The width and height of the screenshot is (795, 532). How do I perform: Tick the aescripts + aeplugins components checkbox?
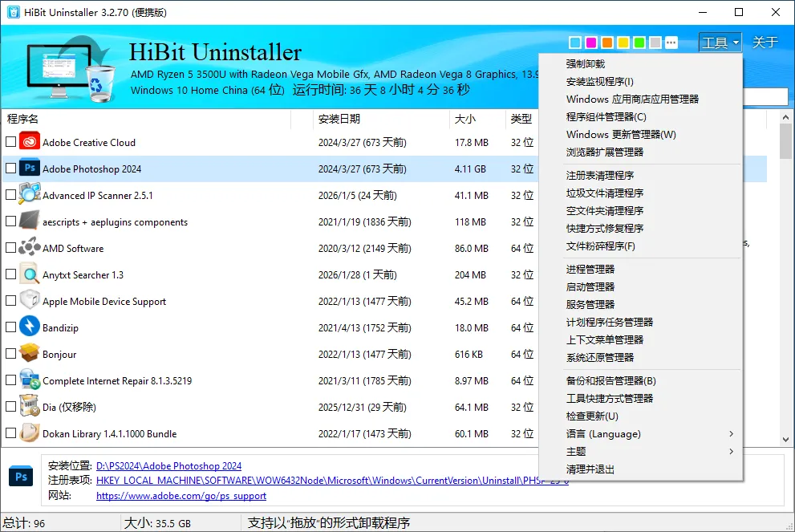pyautogui.click(x=10, y=221)
